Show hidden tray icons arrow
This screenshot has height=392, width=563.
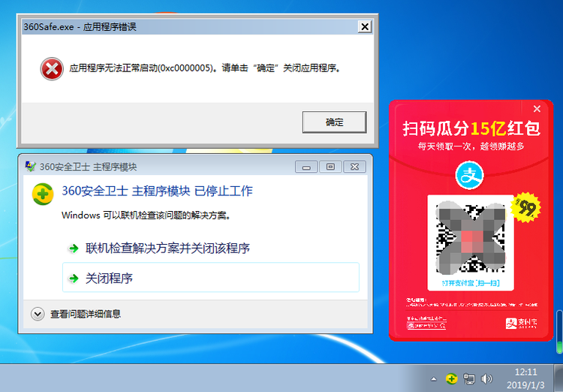(434, 378)
